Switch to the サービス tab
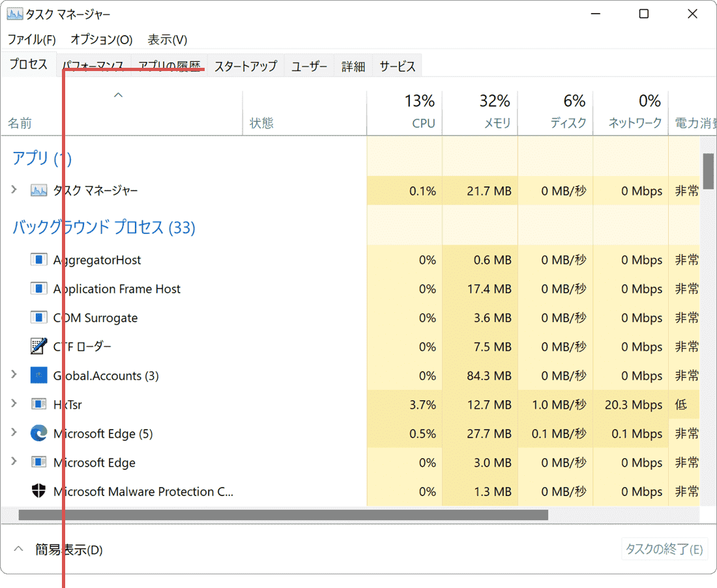 (x=398, y=66)
